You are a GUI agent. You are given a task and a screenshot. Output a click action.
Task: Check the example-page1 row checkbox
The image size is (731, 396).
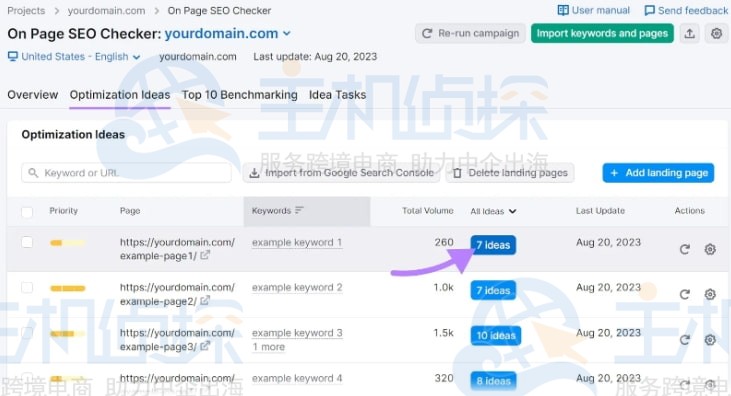27,242
